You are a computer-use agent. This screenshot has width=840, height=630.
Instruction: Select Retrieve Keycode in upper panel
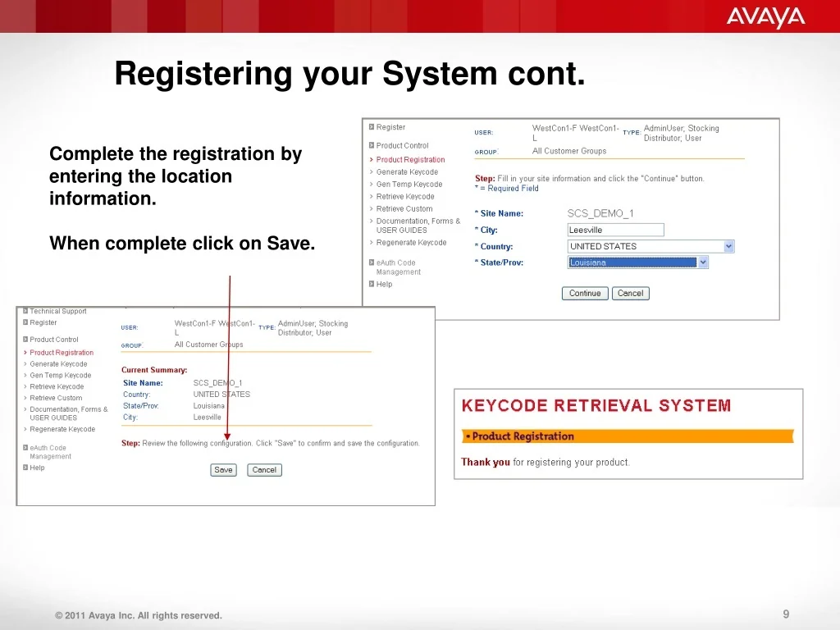pos(405,197)
